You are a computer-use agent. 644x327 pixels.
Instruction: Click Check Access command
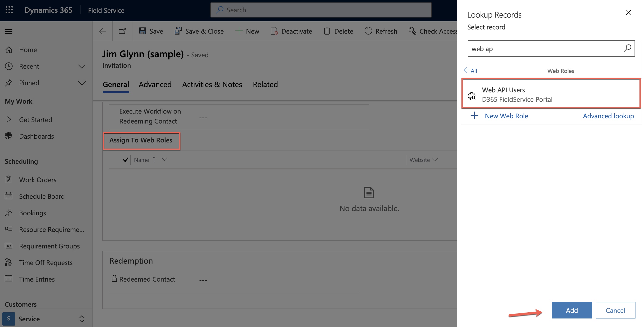(433, 31)
